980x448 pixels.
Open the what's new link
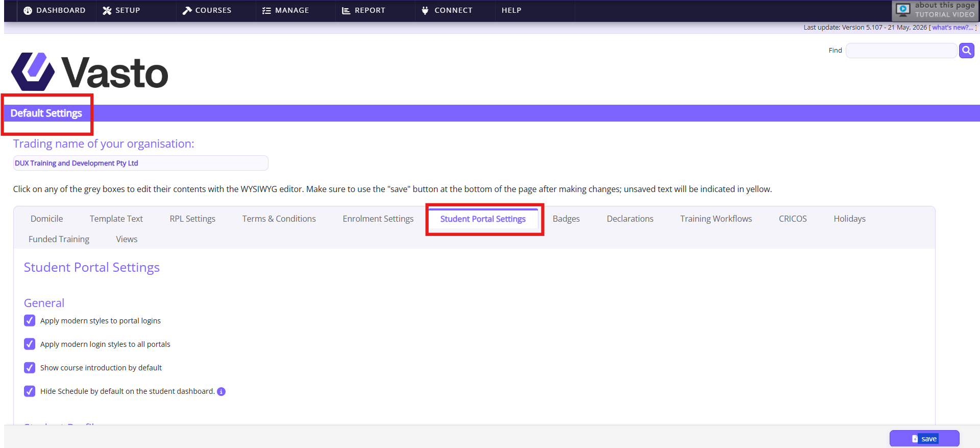coord(952,28)
